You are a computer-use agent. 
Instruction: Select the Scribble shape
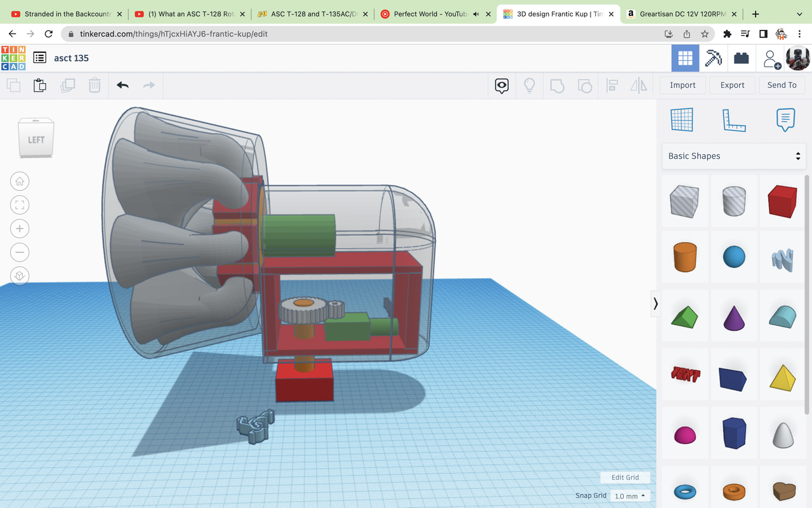[x=783, y=259]
